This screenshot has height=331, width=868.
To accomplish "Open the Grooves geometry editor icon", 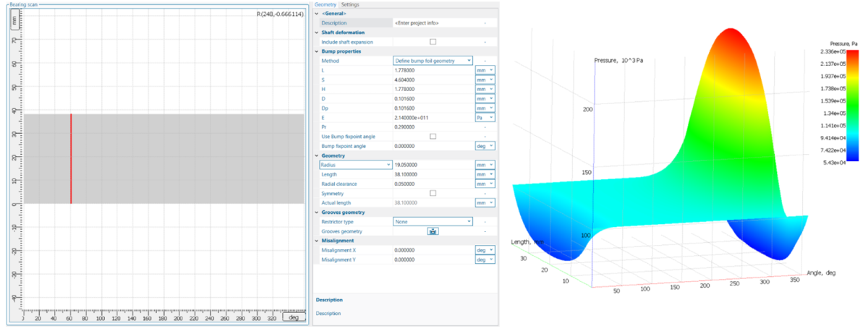I will (x=433, y=231).
